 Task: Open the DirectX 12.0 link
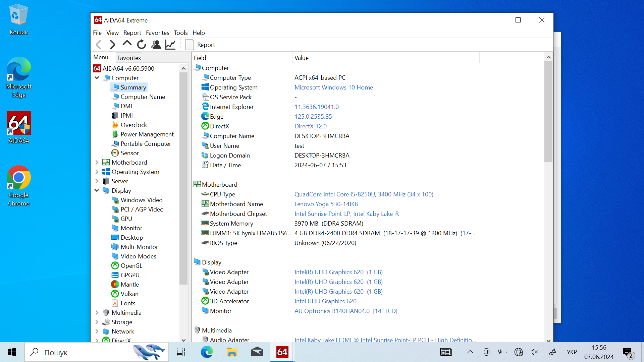[311, 126]
